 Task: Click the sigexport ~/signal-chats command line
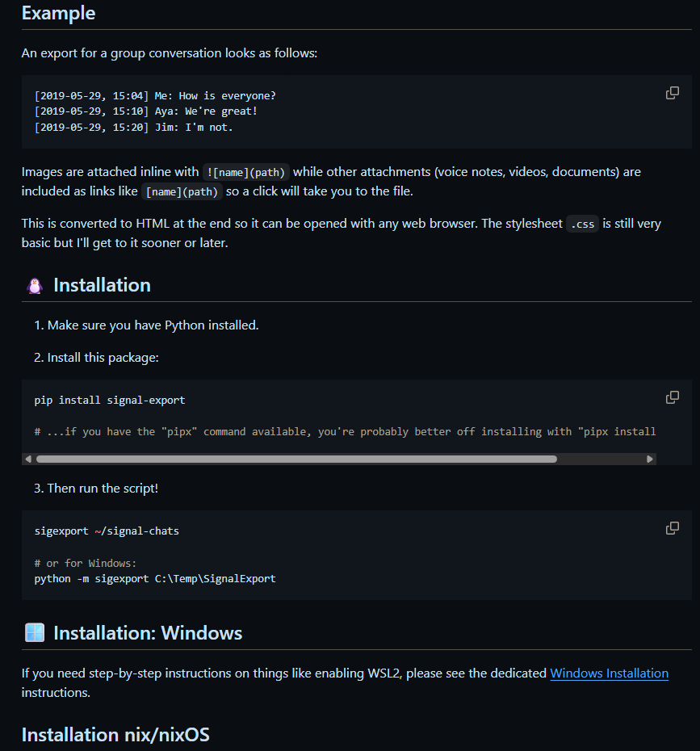[107, 531]
